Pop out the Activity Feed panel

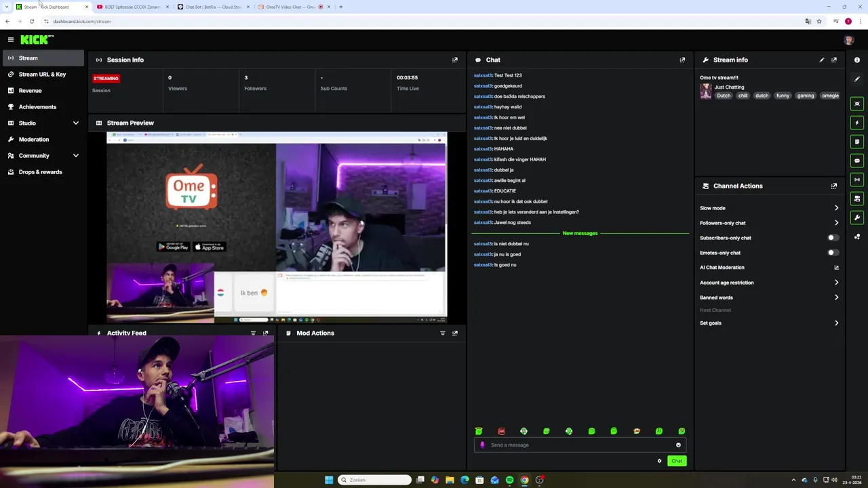(266, 333)
